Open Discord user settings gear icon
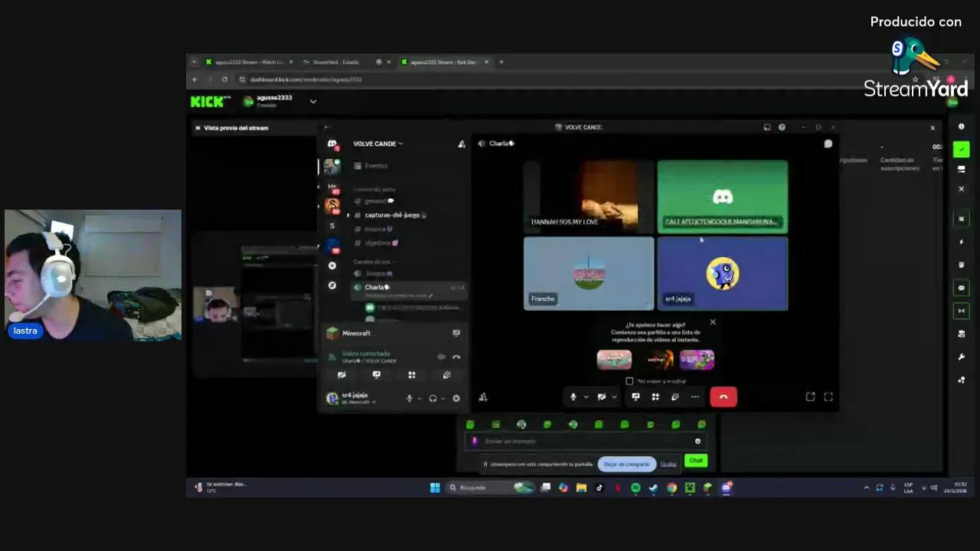Image resolution: width=980 pixels, height=551 pixels. tap(456, 398)
